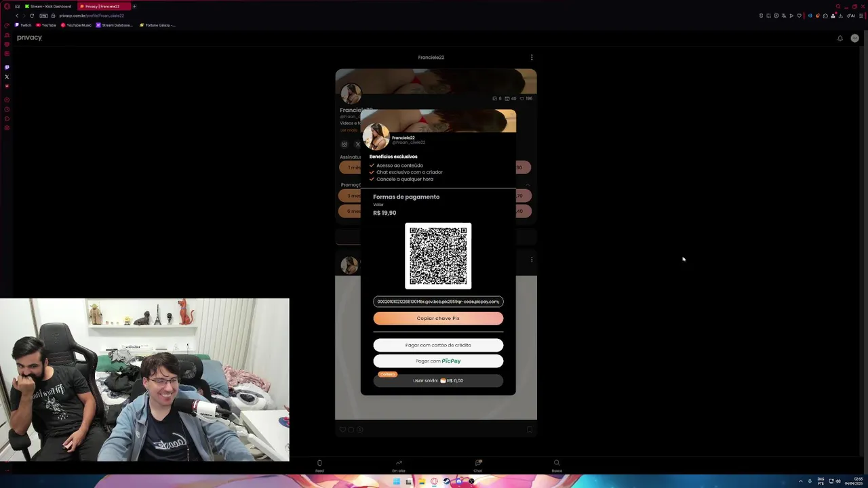Open profile three-dot options menu
This screenshot has height=488, width=868.
click(x=532, y=58)
